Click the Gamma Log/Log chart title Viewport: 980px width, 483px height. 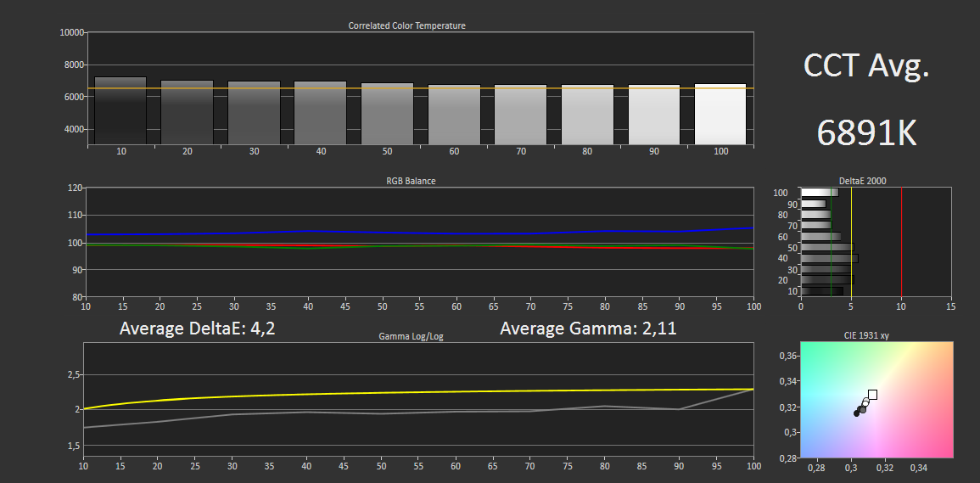tap(412, 337)
